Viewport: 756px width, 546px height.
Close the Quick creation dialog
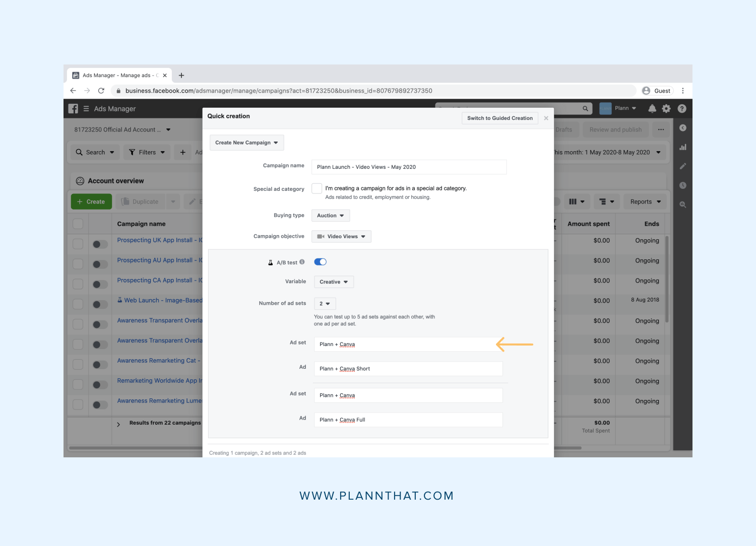[546, 118]
